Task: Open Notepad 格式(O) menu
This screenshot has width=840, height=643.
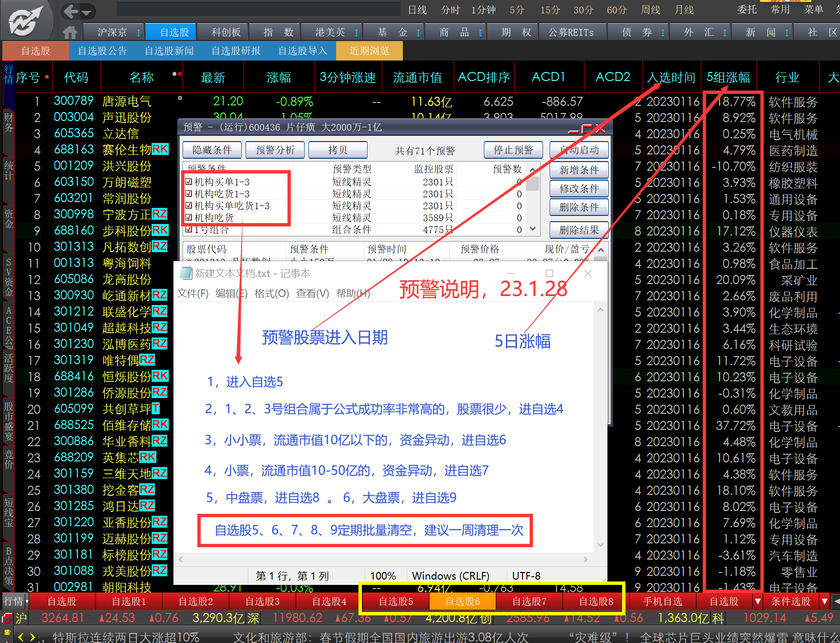Action: pos(272,293)
